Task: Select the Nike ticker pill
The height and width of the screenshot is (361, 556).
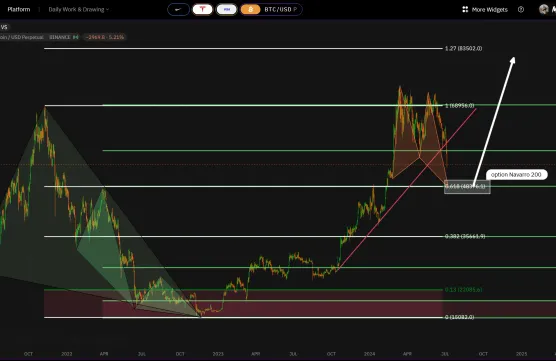Action: pos(178,10)
